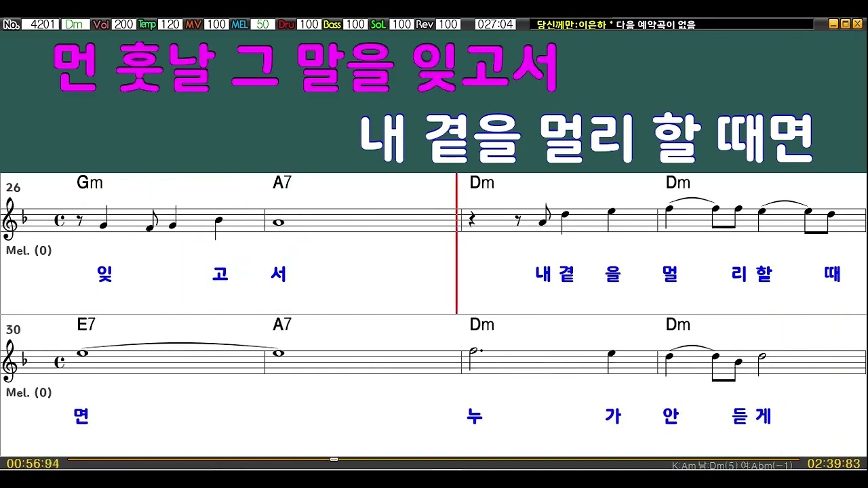Click the Bass value 100
Screen dimensions: 868x488
pos(355,24)
